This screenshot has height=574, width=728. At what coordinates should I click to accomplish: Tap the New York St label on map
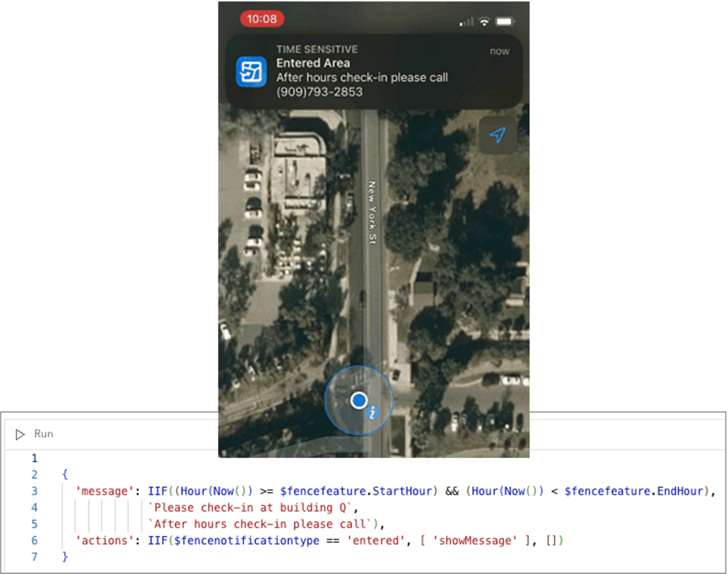(x=371, y=213)
